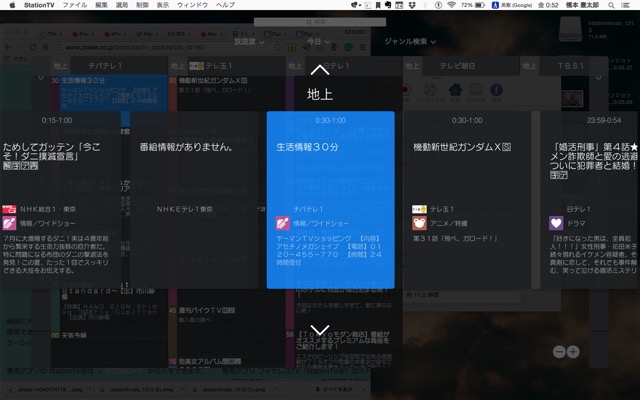Open the 編集 menu
The width and height of the screenshot is (640, 400).
pyautogui.click(x=101, y=5)
